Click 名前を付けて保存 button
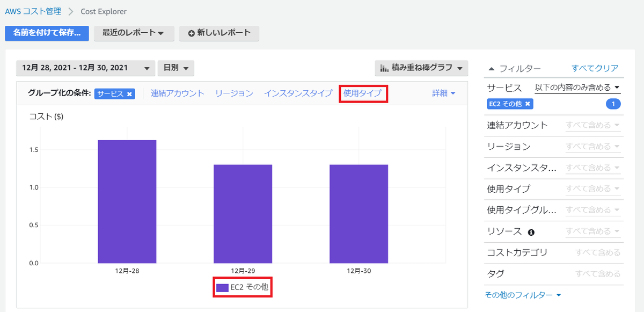This screenshot has height=312, width=644. tap(47, 33)
